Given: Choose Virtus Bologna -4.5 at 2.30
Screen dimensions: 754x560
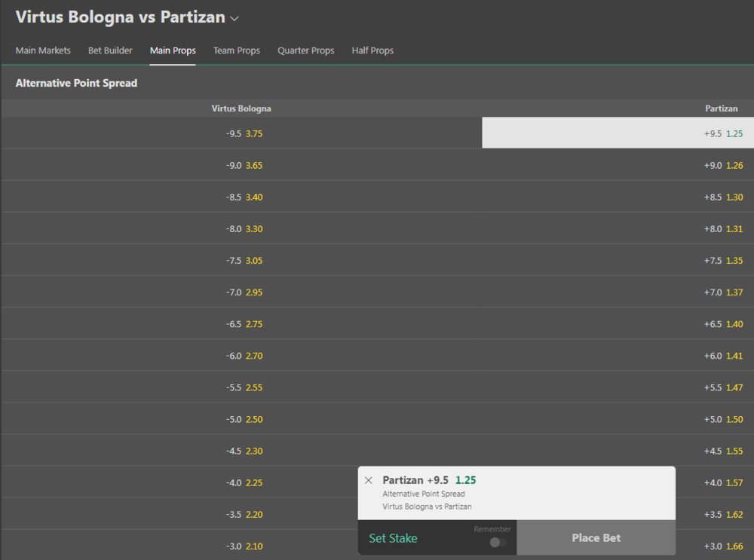Looking at the screenshot, I should [x=241, y=451].
